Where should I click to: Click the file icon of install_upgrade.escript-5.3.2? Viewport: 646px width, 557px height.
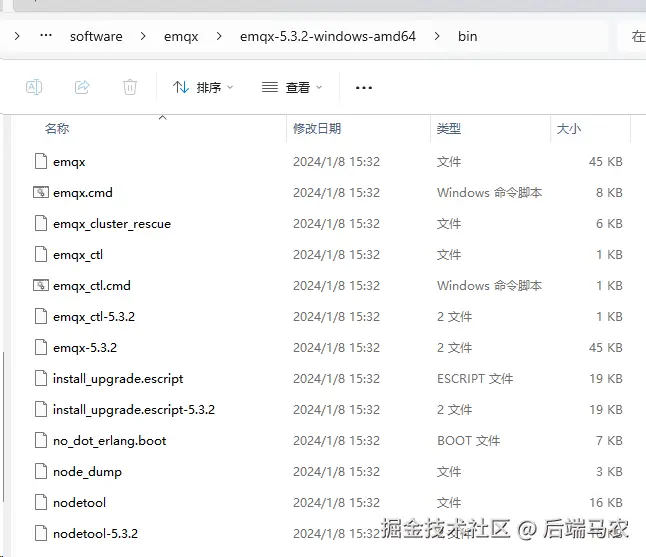[x=41, y=409]
